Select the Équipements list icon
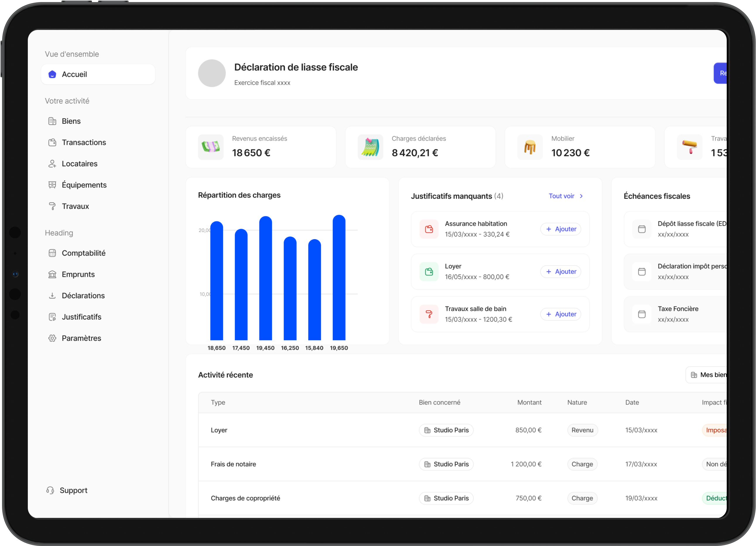The width and height of the screenshot is (756, 546). tap(53, 185)
